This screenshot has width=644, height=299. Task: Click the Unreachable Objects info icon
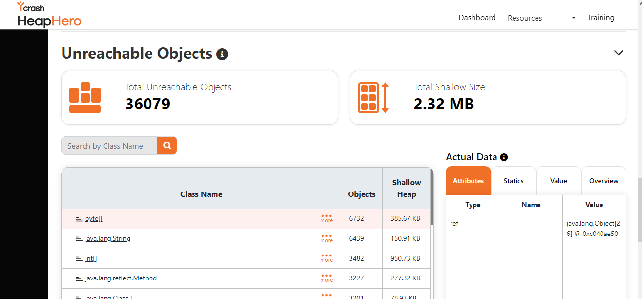222,54
